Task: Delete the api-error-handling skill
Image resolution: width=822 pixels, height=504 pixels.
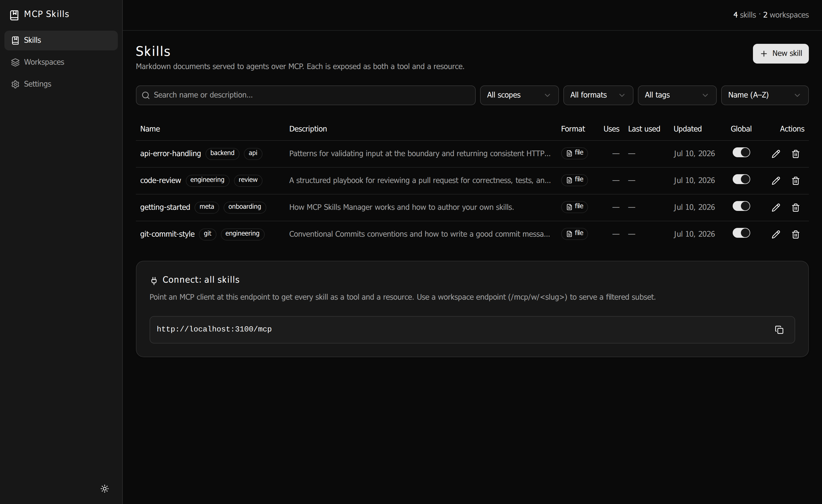Action: 795,154
